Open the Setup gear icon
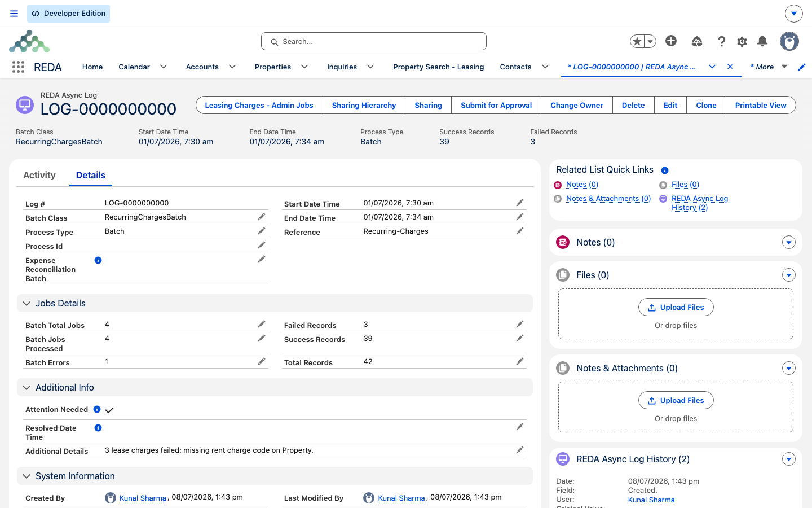 pos(742,41)
